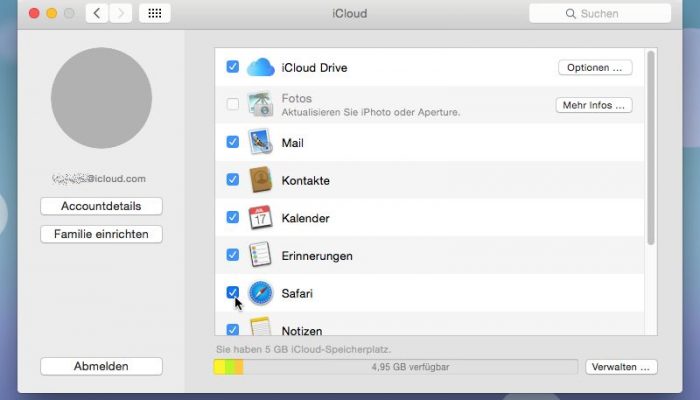Image resolution: width=700 pixels, height=400 pixels.
Task: Click the iCloud Drive label
Action: click(314, 68)
